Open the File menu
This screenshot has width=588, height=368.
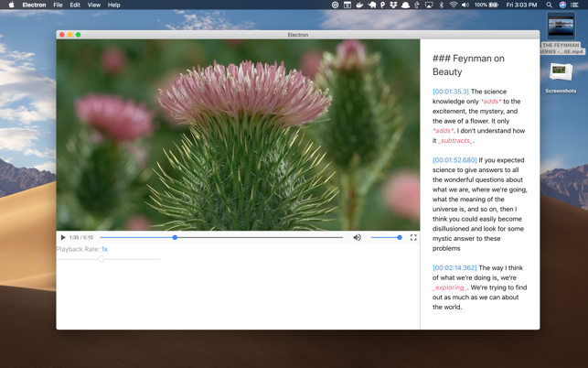58,5
